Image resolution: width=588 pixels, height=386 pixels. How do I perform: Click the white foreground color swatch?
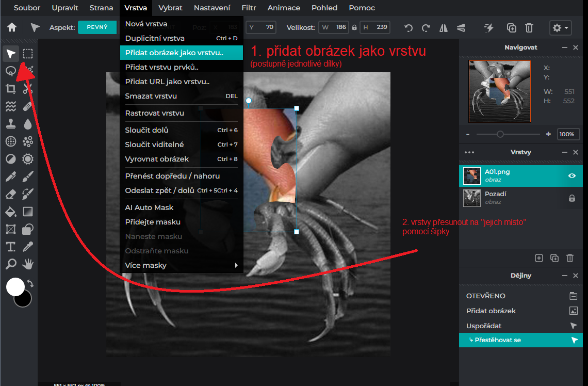[x=15, y=287]
